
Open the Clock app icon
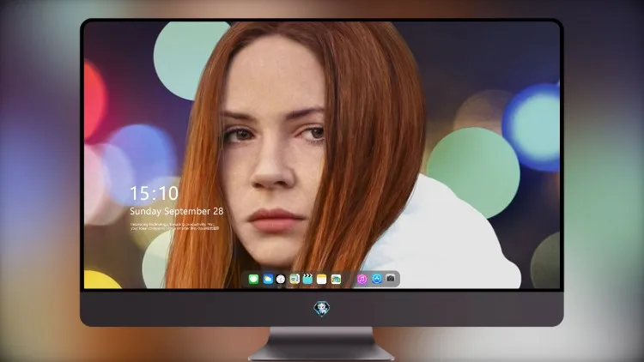281,279
